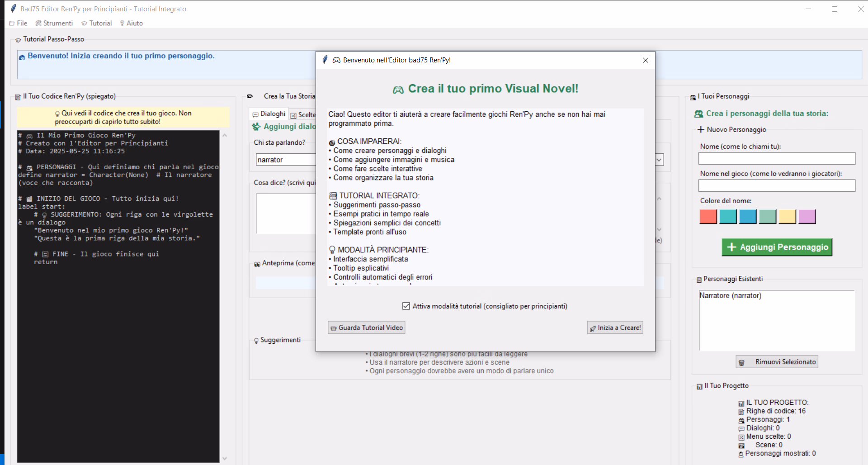Click the gamepad icon in dialog title
The height and width of the screenshot is (465, 868).
click(336, 60)
